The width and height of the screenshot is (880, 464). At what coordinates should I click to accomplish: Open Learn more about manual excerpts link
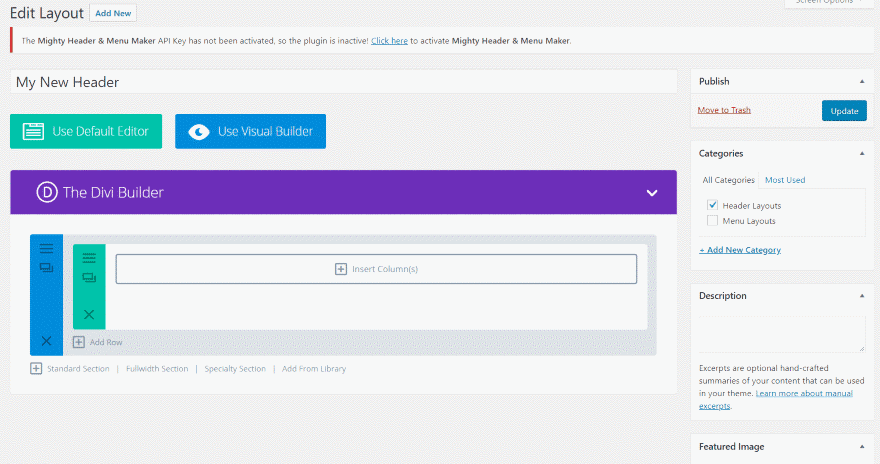coord(776,399)
